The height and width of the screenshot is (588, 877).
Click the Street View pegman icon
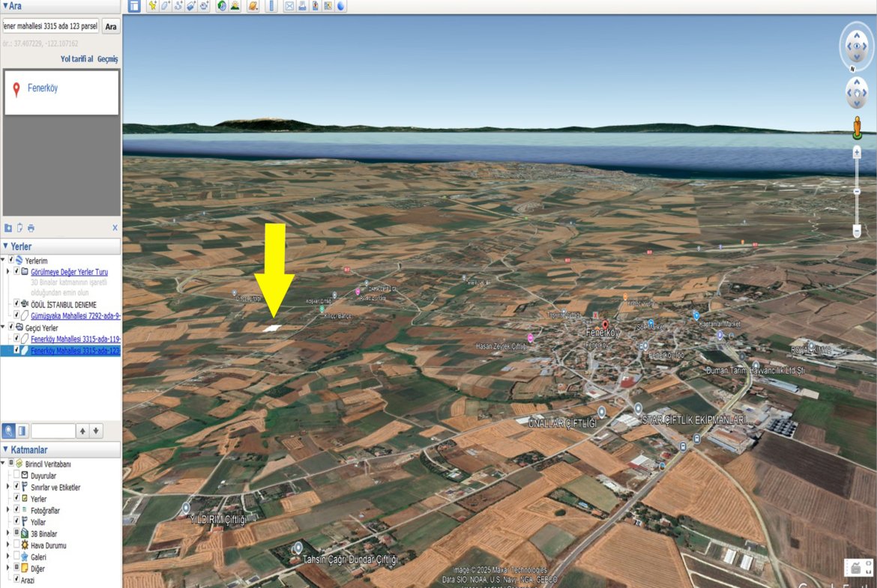coord(856,127)
